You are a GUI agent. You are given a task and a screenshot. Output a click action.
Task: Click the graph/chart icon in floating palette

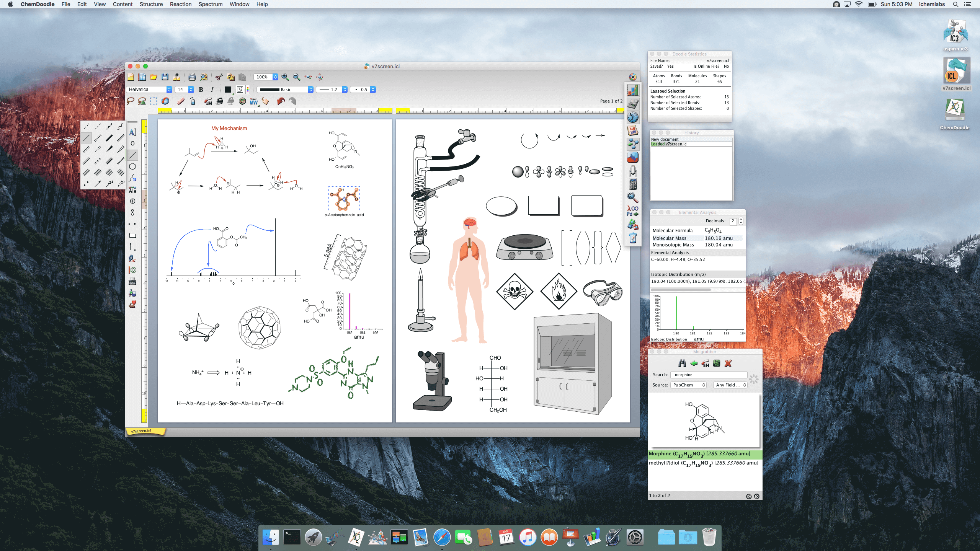634,90
